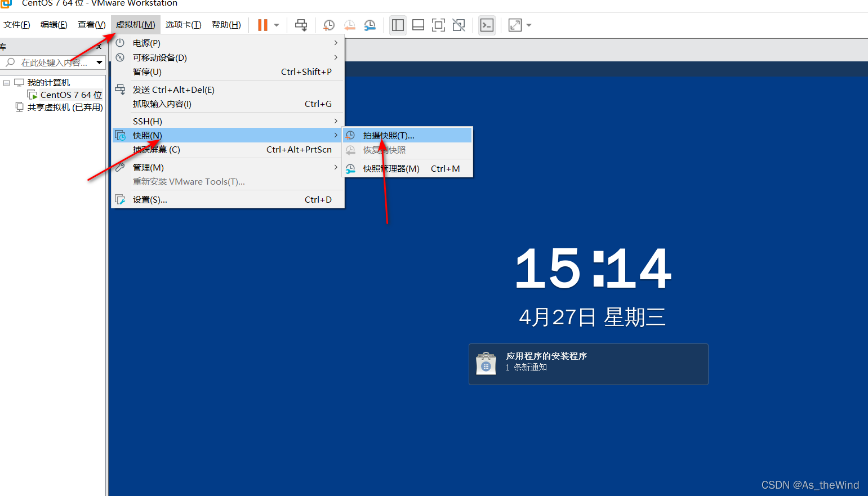This screenshot has width=868, height=496.
Task: Open the power options dropdown arrow
Action: pos(277,25)
